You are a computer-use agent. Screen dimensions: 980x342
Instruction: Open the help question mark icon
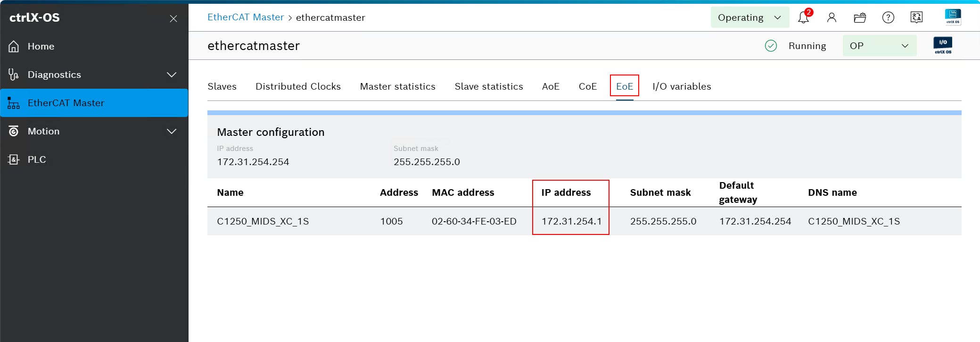click(888, 18)
